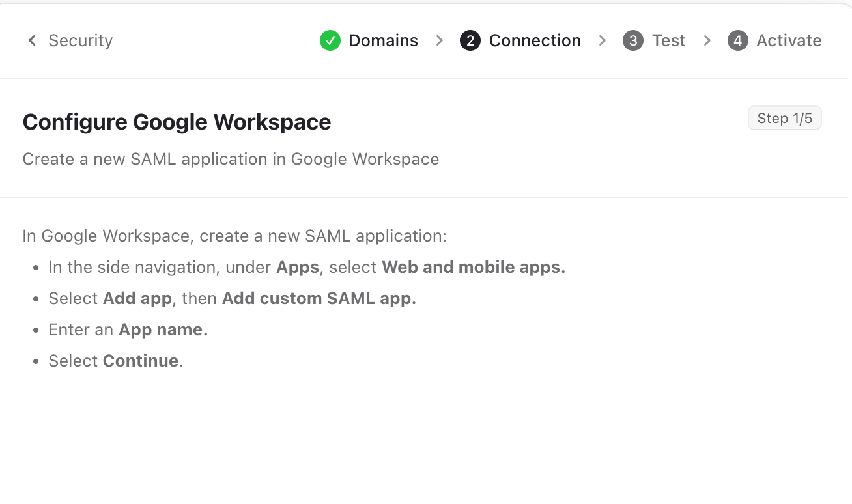Click 'Create a new SAML application' subtitle
This screenshot has width=852, height=504.
coord(231,159)
